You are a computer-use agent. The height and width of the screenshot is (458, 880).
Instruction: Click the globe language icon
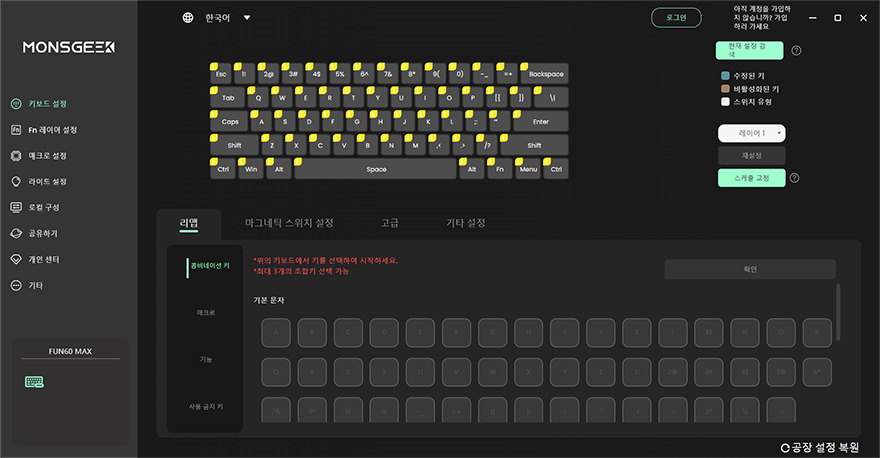188,18
